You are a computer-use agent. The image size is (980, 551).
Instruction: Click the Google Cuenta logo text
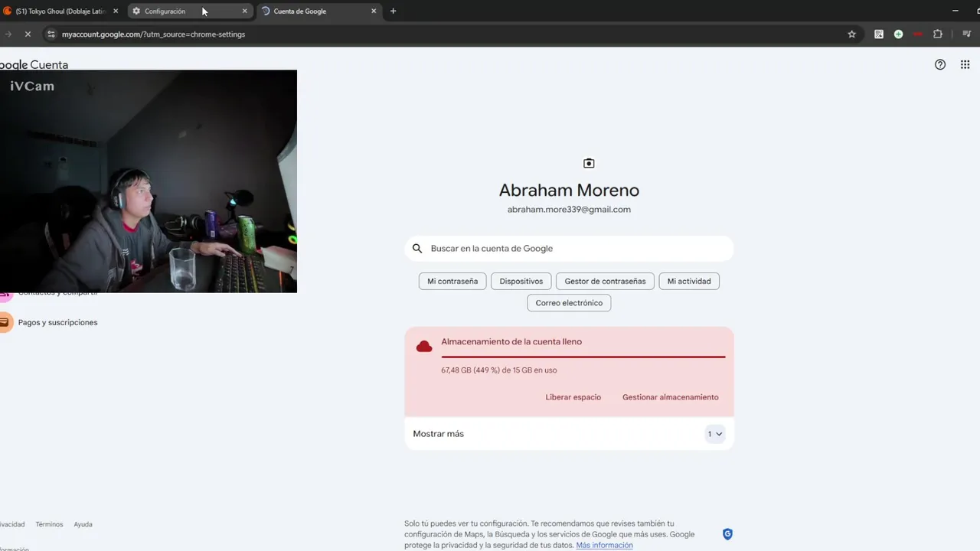(34, 65)
